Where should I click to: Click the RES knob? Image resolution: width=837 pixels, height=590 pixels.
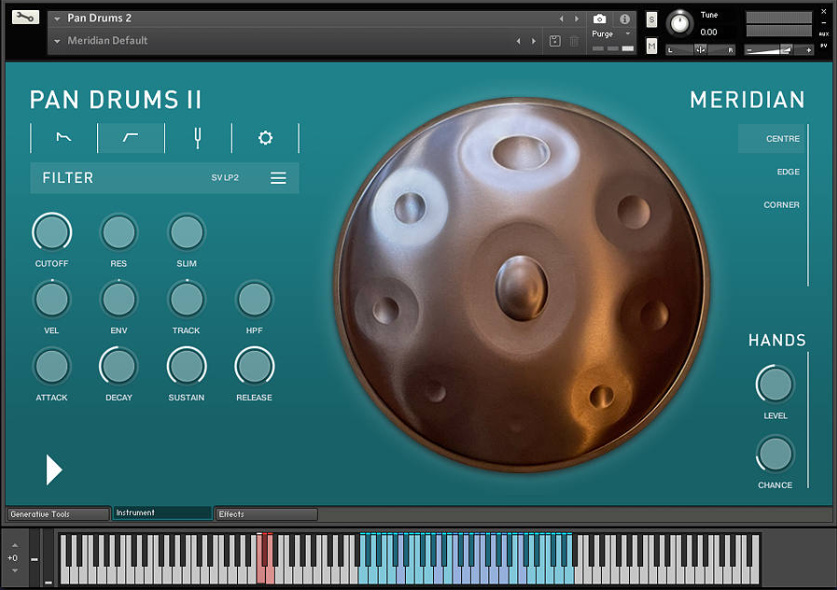tap(119, 232)
